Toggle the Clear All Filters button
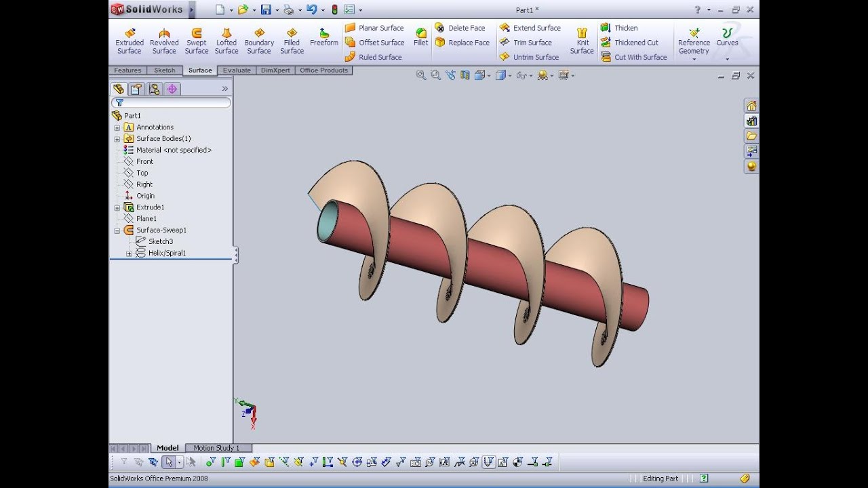This screenshot has width=868, height=488. point(138,462)
